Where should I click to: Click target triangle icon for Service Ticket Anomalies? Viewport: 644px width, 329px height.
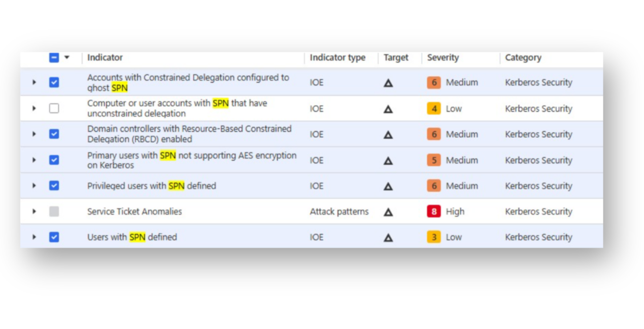(388, 212)
